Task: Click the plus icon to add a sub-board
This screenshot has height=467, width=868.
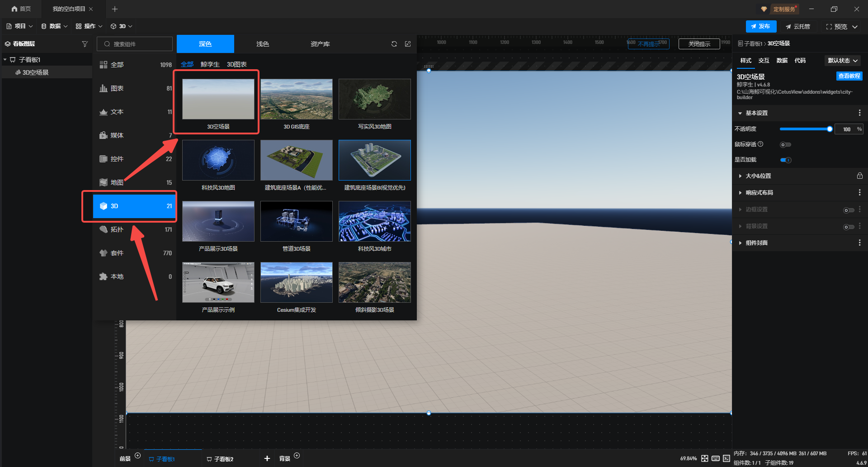Action: [267, 458]
